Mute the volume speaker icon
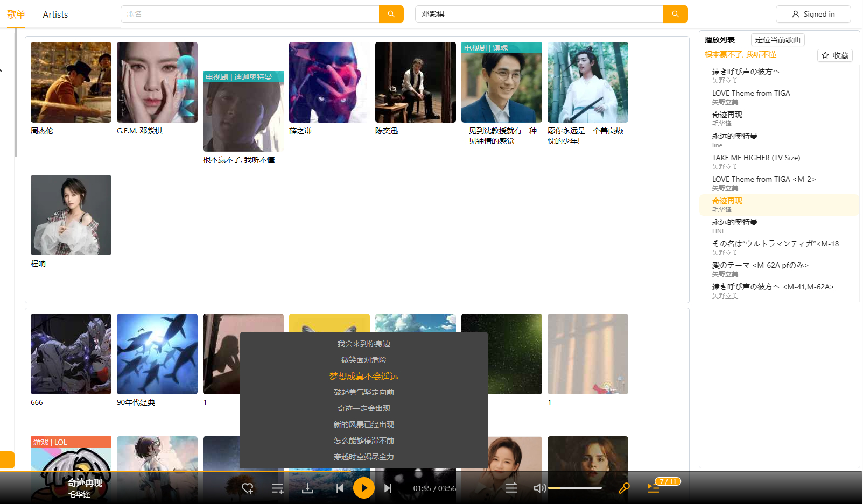 click(539, 488)
